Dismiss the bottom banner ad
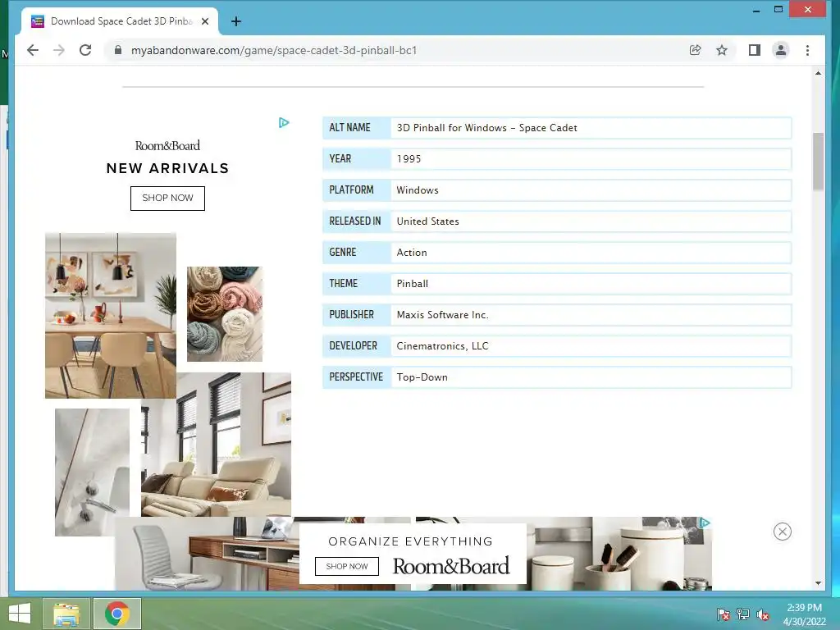This screenshot has height=630, width=840. [x=782, y=532]
